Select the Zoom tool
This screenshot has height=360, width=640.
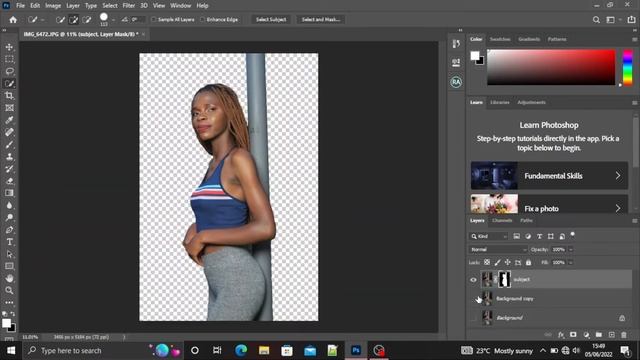click(9, 291)
